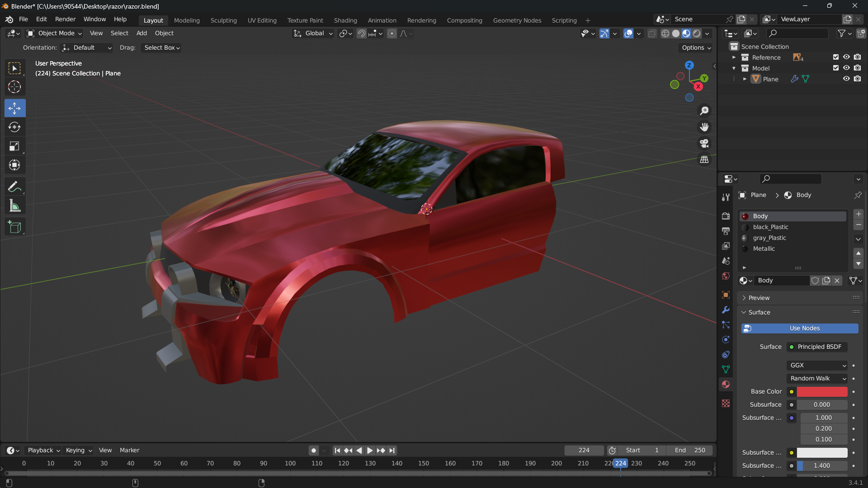Open the Texture properties checker tab
868x488 pixels.
(x=726, y=404)
